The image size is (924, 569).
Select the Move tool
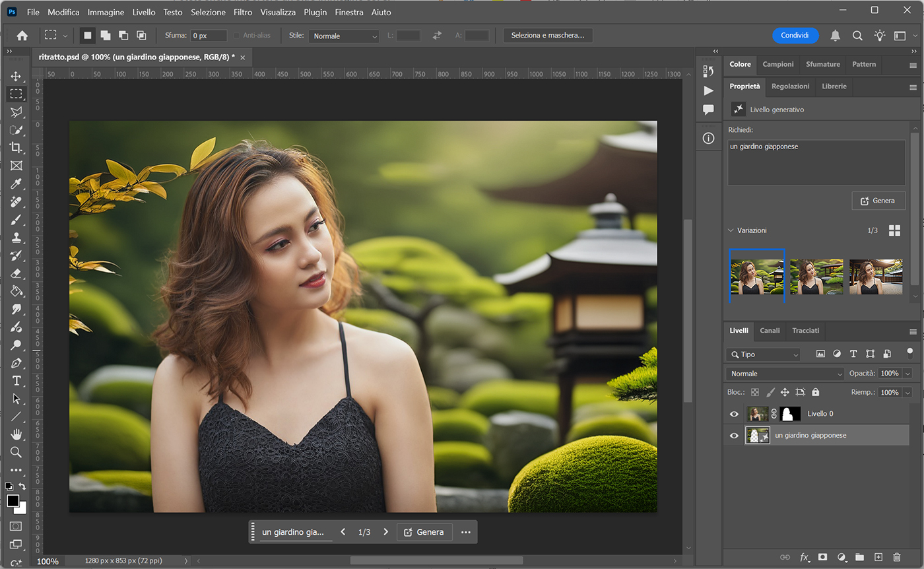point(16,76)
